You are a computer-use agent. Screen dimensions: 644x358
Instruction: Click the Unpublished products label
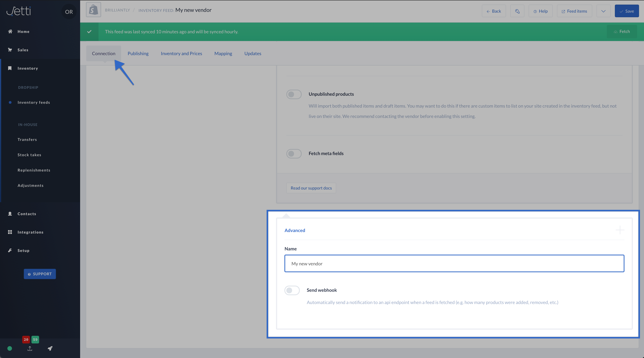(x=331, y=94)
